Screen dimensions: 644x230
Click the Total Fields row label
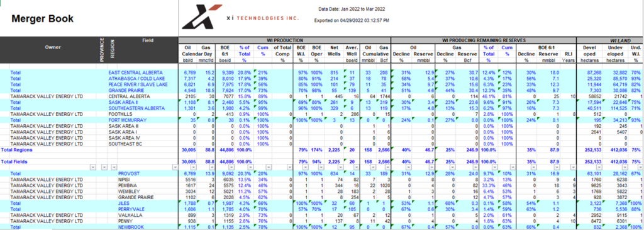click(14, 162)
